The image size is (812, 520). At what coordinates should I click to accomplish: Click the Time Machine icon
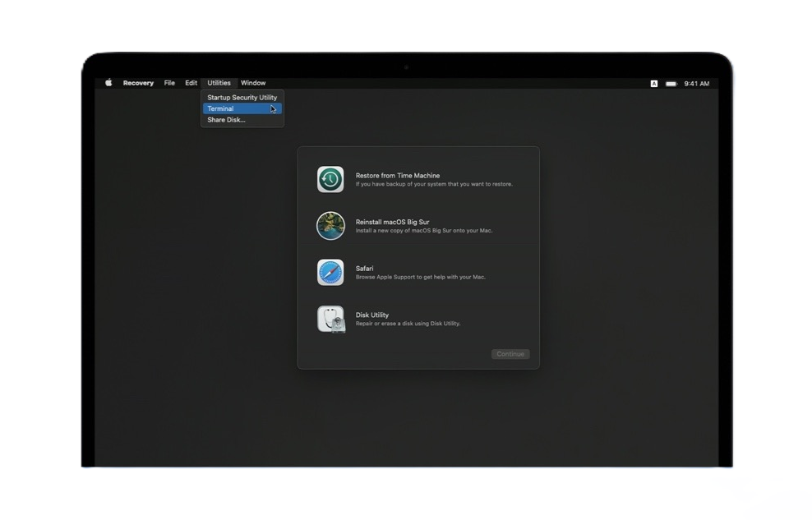pyautogui.click(x=330, y=179)
